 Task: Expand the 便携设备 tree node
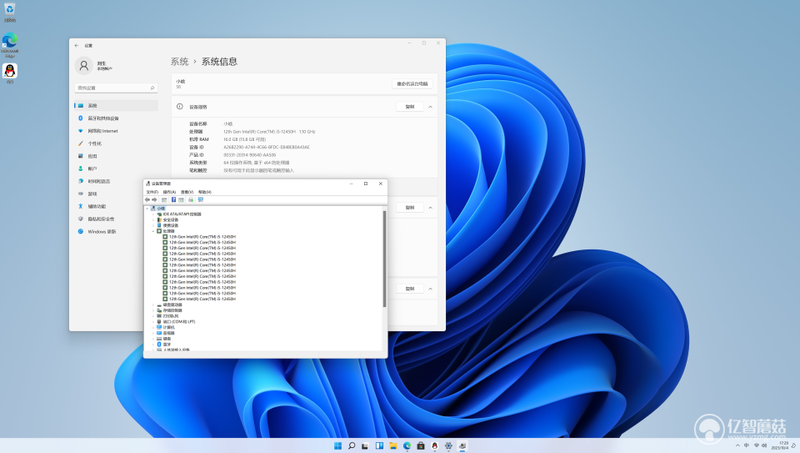coord(153,225)
